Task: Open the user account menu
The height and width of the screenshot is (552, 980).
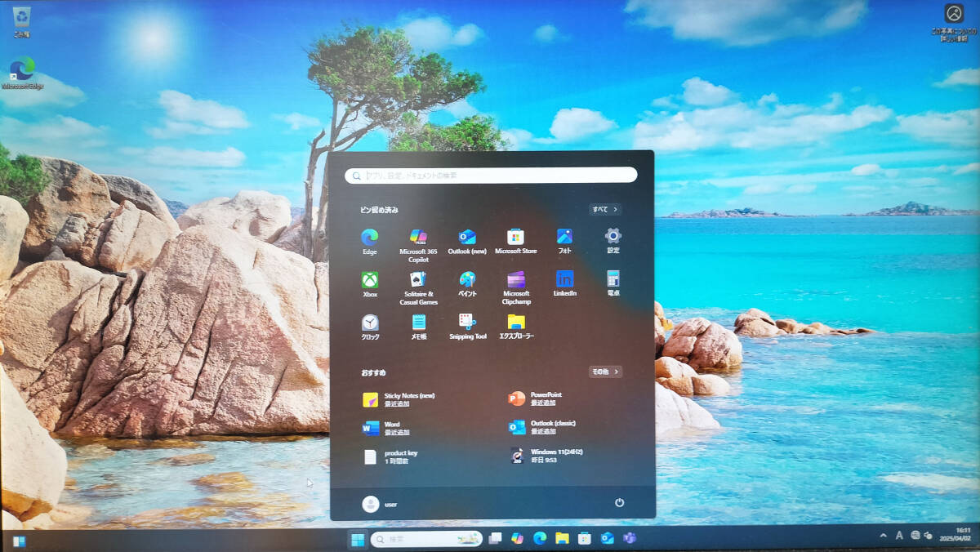Action: (381, 504)
